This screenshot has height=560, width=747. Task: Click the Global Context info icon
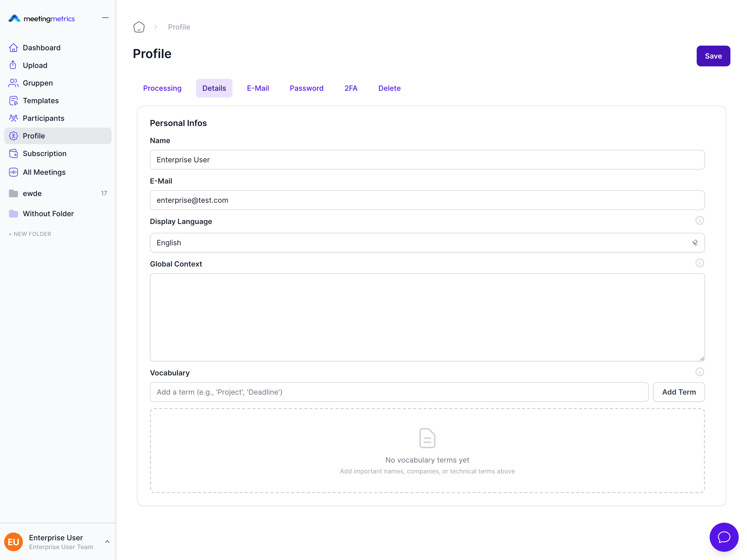tap(699, 263)
